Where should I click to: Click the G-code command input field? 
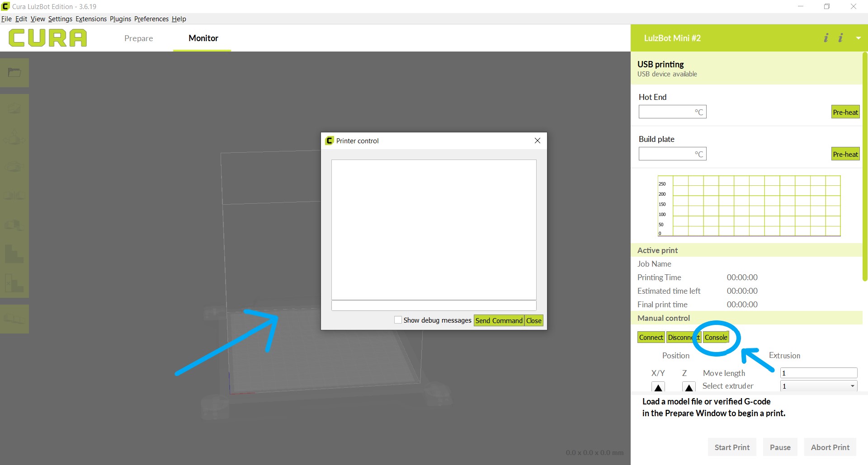point(434,305)
